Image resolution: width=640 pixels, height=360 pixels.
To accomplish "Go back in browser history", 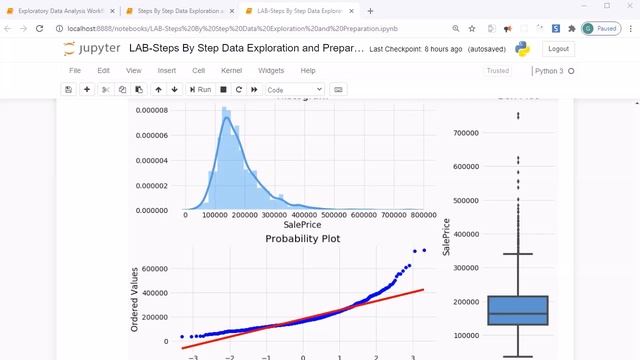I will [8, 29].
